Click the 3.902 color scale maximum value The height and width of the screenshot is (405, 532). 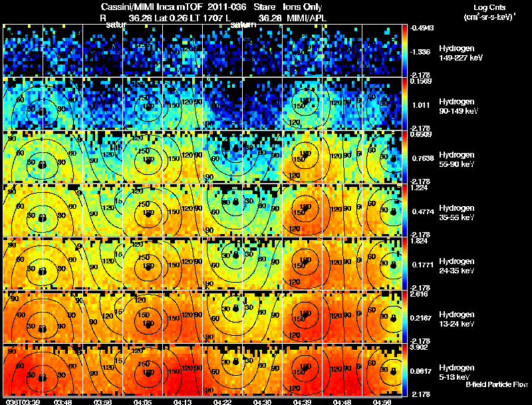pos(419,347)
